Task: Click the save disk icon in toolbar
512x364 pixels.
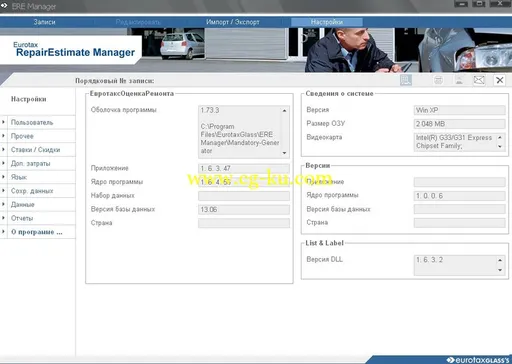Action: point(406,80)
